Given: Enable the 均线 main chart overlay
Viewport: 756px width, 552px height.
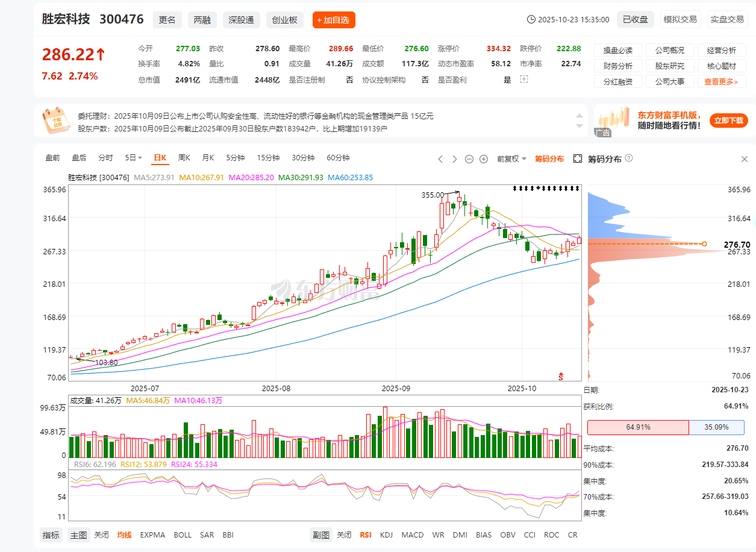Looking at the screenshot, I should (x=124, y=535).
